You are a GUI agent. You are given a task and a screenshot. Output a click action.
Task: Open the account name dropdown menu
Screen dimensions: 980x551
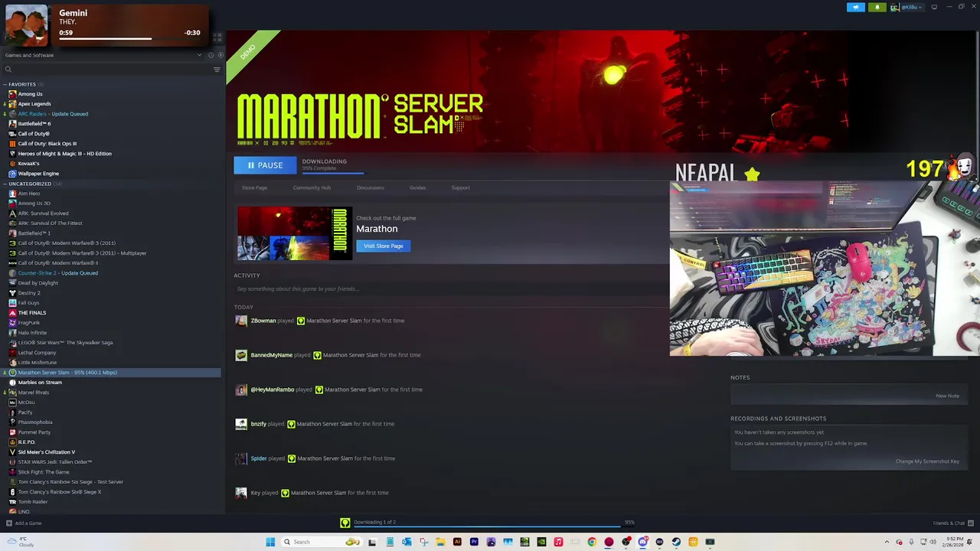[x=906, y=7]
